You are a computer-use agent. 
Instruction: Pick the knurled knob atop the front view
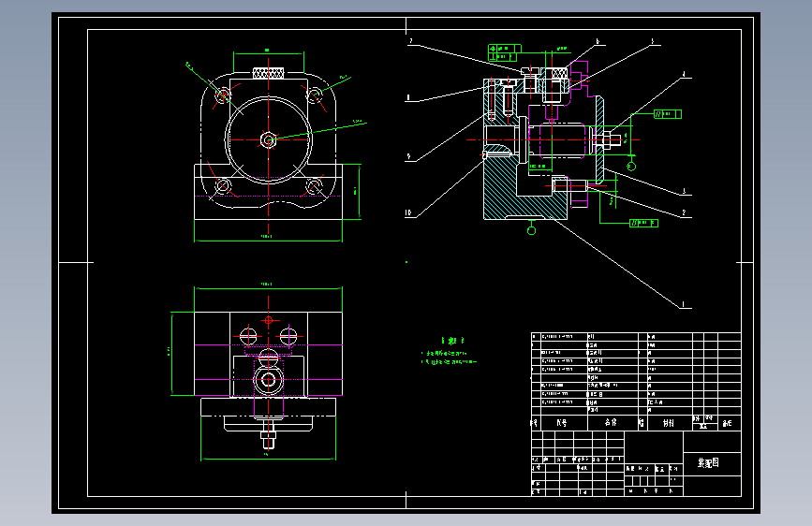[268, 73]
